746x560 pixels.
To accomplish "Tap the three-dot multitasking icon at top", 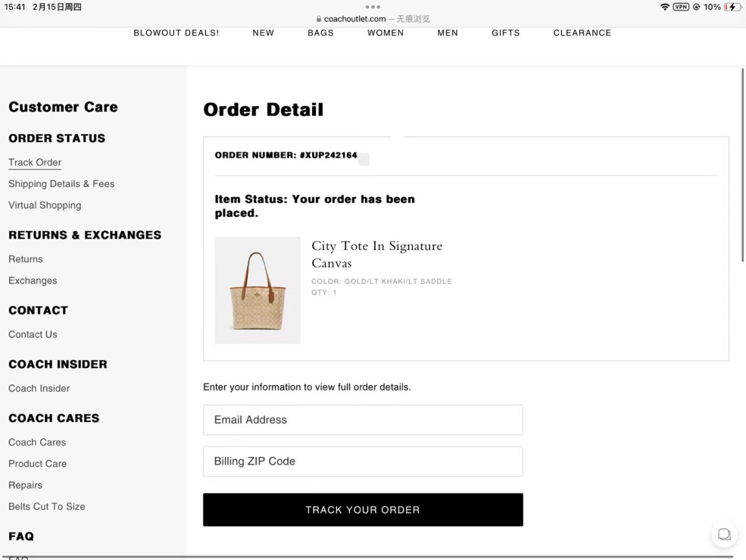I will coord(372,7).
